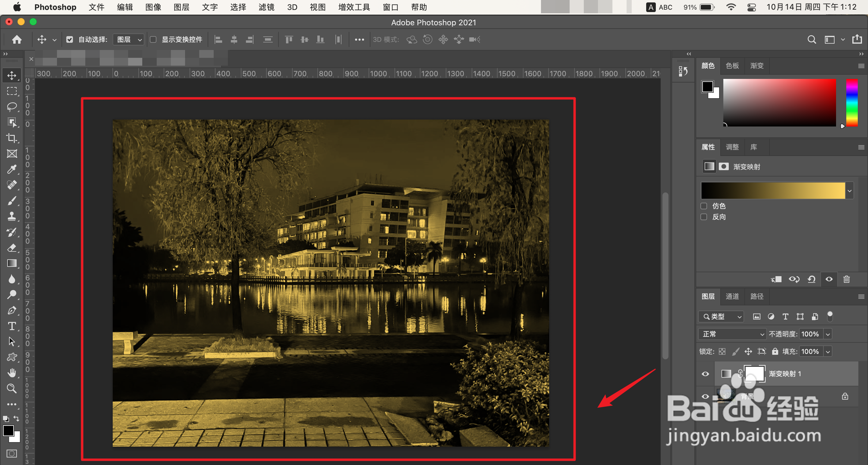
Task: Open the 图层 auto-select dropdown
Action: (129, 40)
